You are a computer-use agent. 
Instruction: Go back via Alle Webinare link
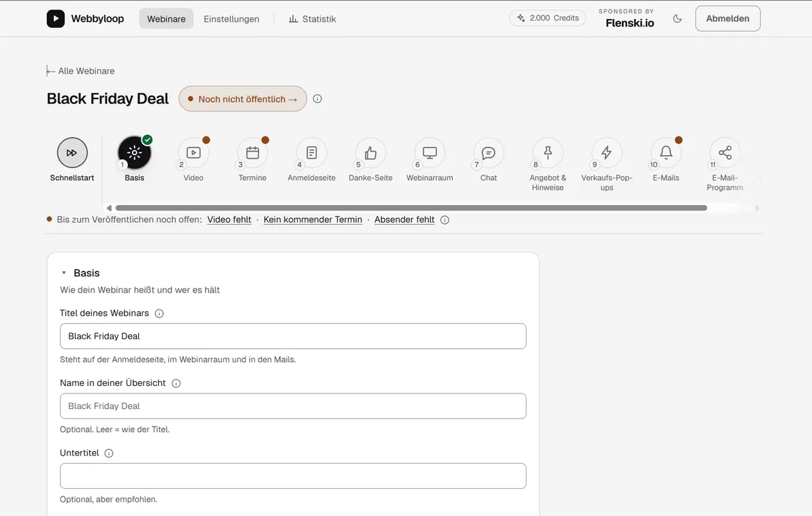click(x=81, y=71)
